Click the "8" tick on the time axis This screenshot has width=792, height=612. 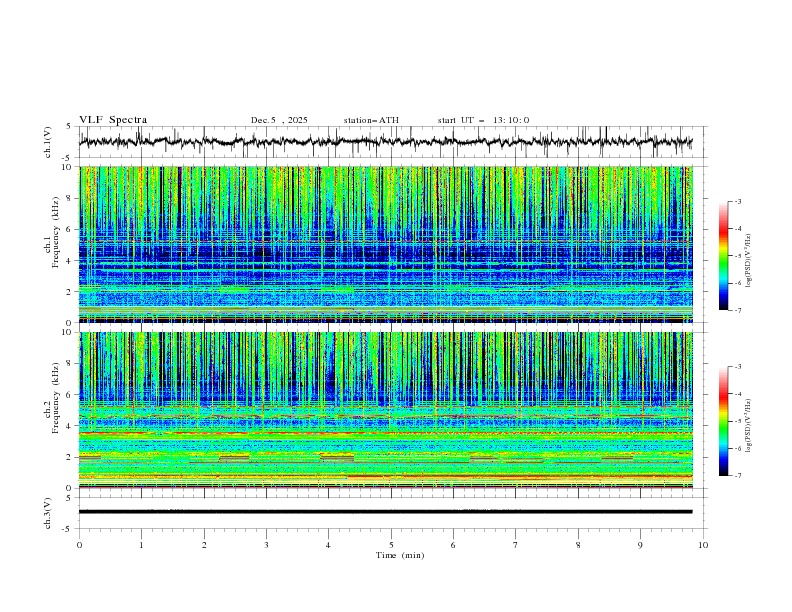pyautogui.click(x=578, y=545)
